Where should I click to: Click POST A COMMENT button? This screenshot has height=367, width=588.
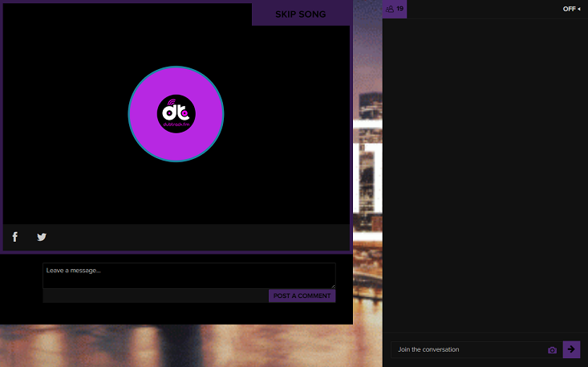tap(302, 296)
